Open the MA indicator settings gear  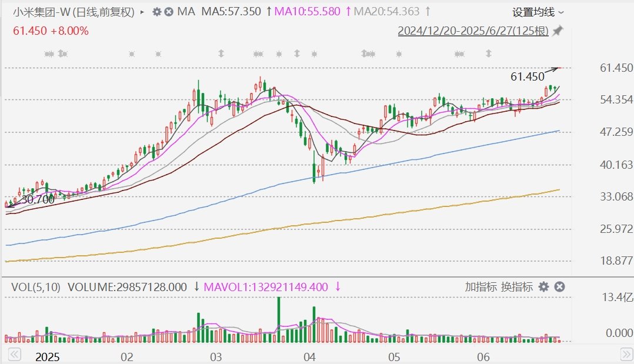click(157, 12)
